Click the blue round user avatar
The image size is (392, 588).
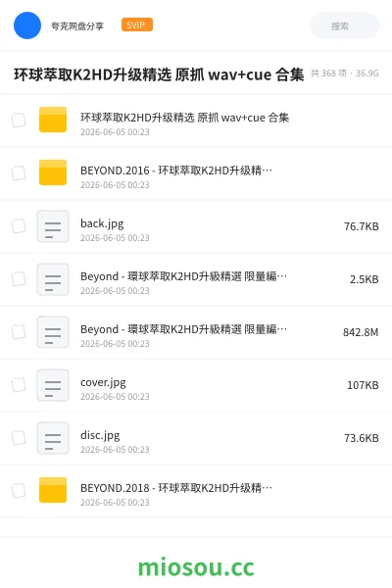point(27,25)
